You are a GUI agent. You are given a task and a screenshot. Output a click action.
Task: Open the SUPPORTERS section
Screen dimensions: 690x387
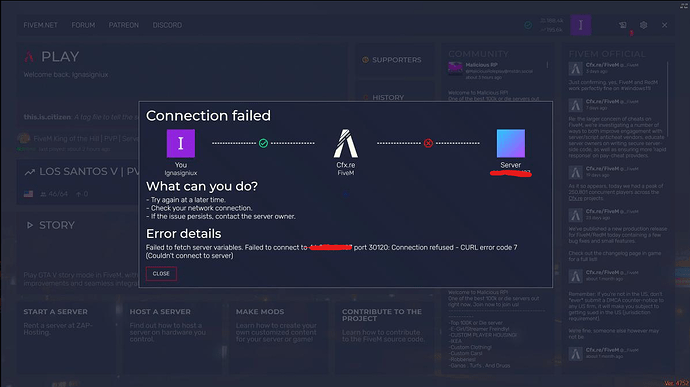pyautogui.click(x=395, y=60)
